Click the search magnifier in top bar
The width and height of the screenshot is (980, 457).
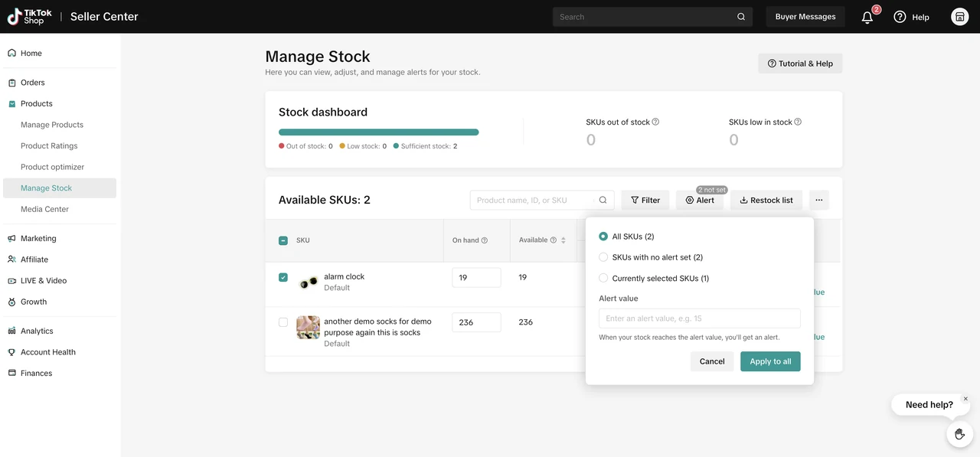741,17
